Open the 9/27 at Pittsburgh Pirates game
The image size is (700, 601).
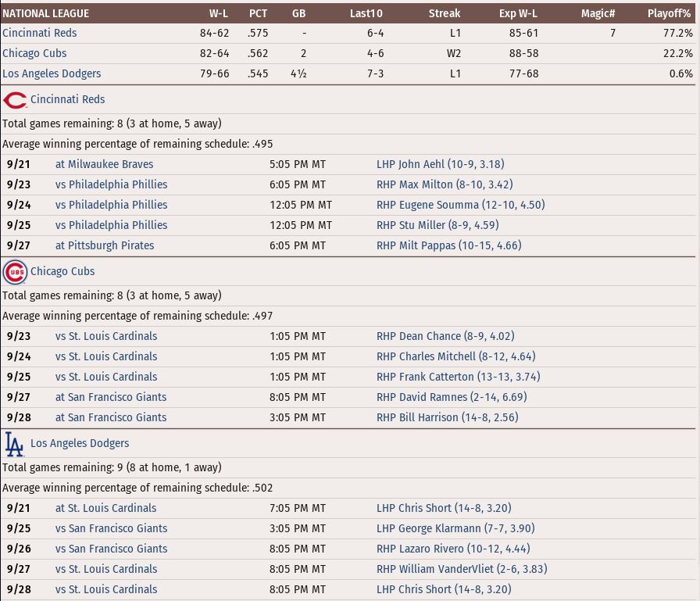105,245
